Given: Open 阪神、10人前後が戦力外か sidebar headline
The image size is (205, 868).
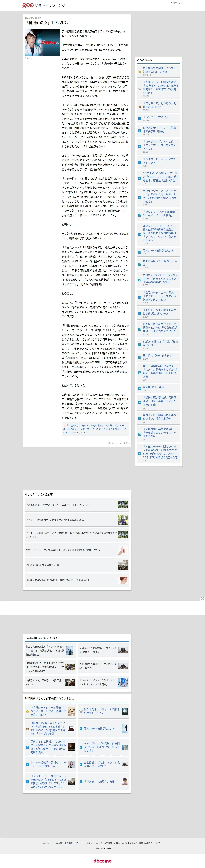Looking at the screenshot, I should [159, 250].
